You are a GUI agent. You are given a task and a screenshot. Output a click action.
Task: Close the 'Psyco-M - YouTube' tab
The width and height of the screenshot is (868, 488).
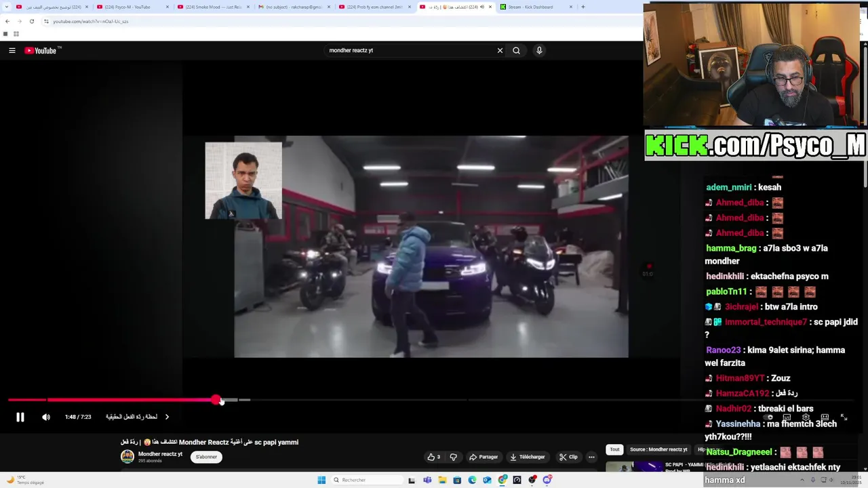coord(167,7)
